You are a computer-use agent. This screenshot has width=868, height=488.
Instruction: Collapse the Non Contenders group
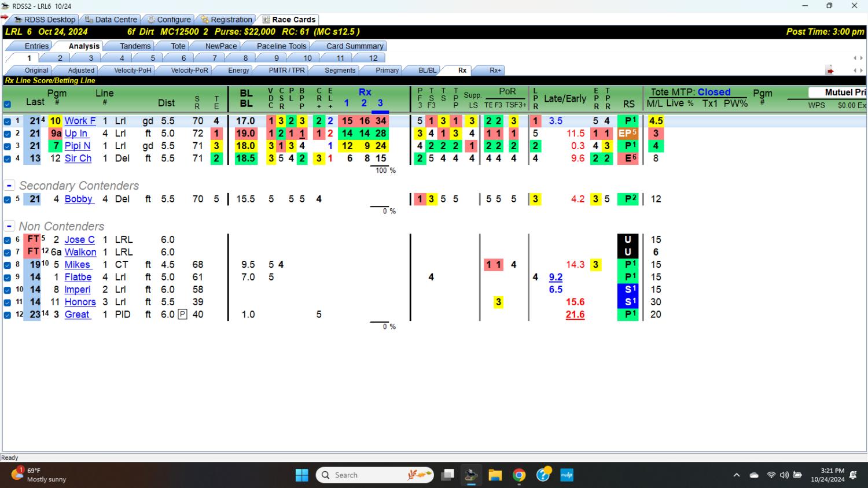(x=9, y=226)
